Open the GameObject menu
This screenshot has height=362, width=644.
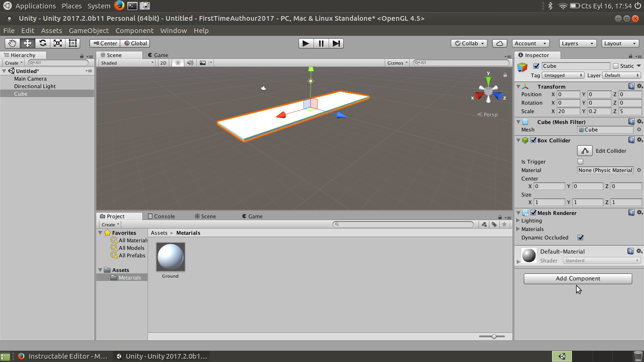(x=89, y=31)
